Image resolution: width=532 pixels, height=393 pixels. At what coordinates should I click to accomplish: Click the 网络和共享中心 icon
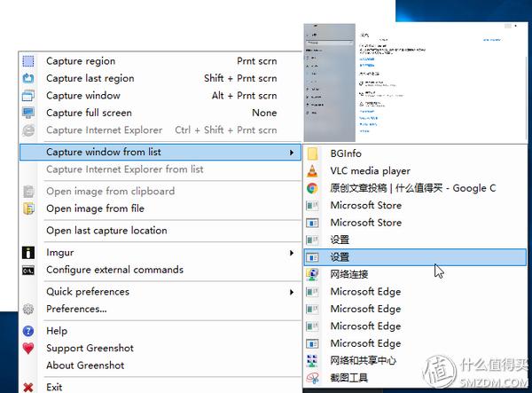312,360
